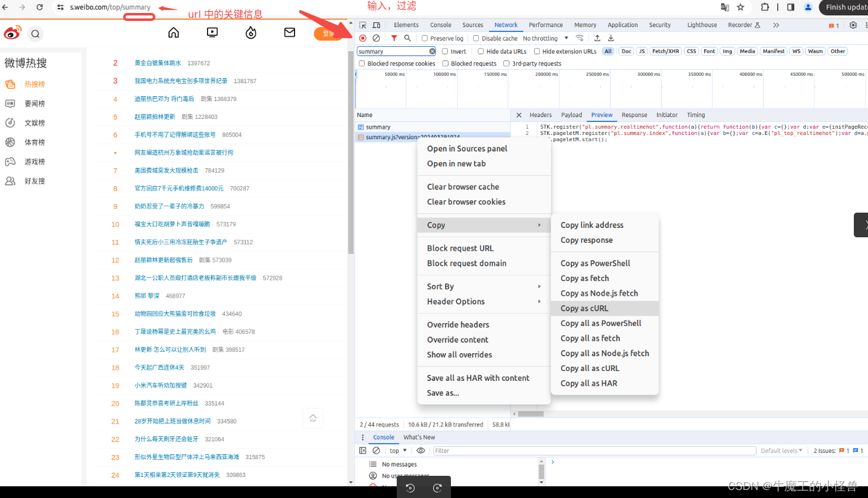The image size is (868, 498).
Task: Open network conditions wifi icon
Action: click(x=579, y=38)
